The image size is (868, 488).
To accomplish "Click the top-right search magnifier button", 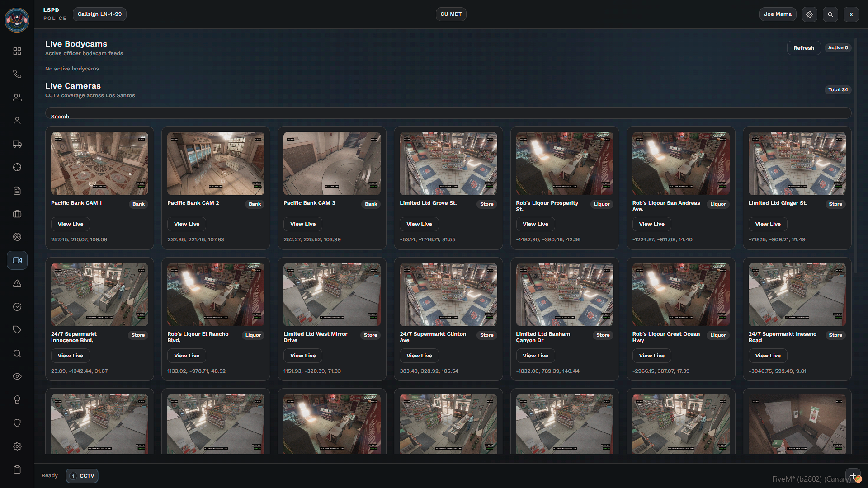I will pyautogui.click(x=830, y=14).
